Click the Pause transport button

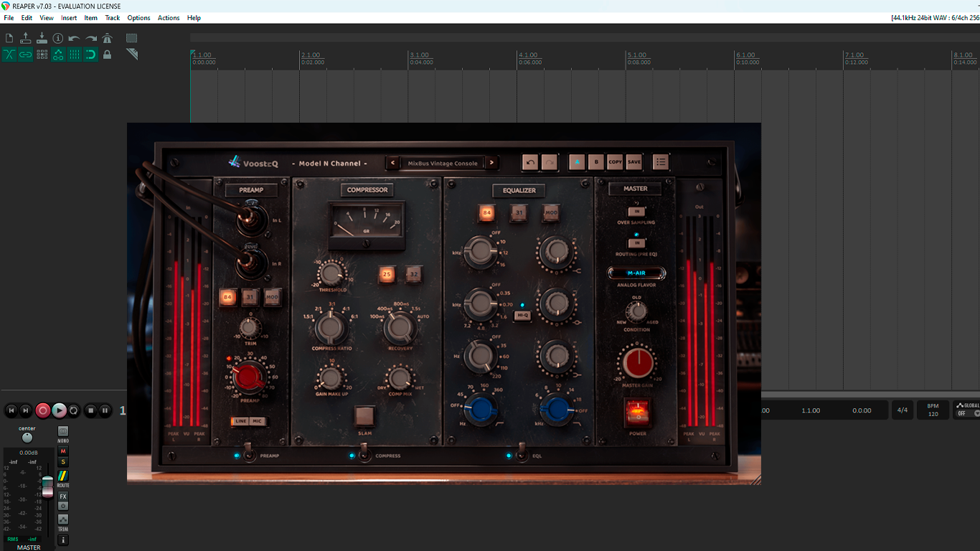[105, 410]
